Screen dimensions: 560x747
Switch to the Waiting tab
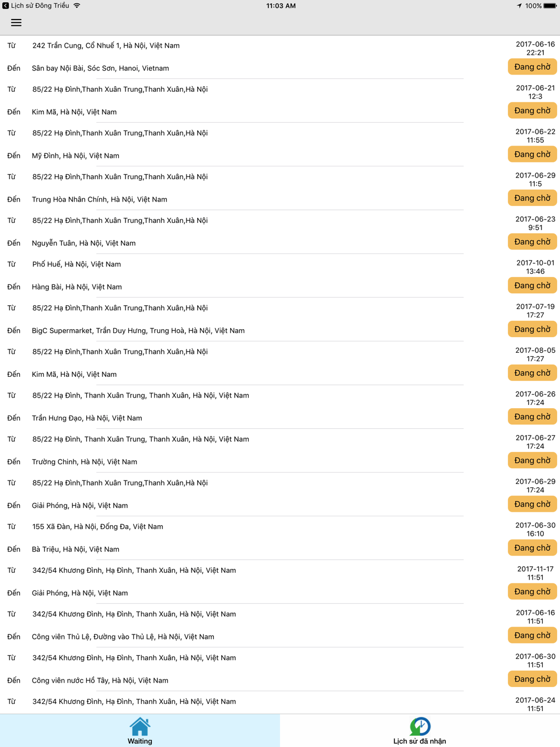coord(140,731)
